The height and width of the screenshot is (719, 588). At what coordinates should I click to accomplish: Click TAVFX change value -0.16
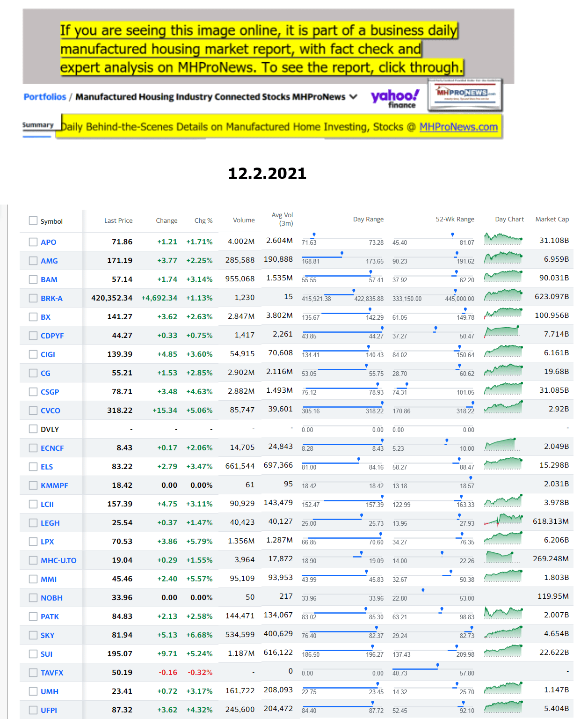tap(168, 673)
